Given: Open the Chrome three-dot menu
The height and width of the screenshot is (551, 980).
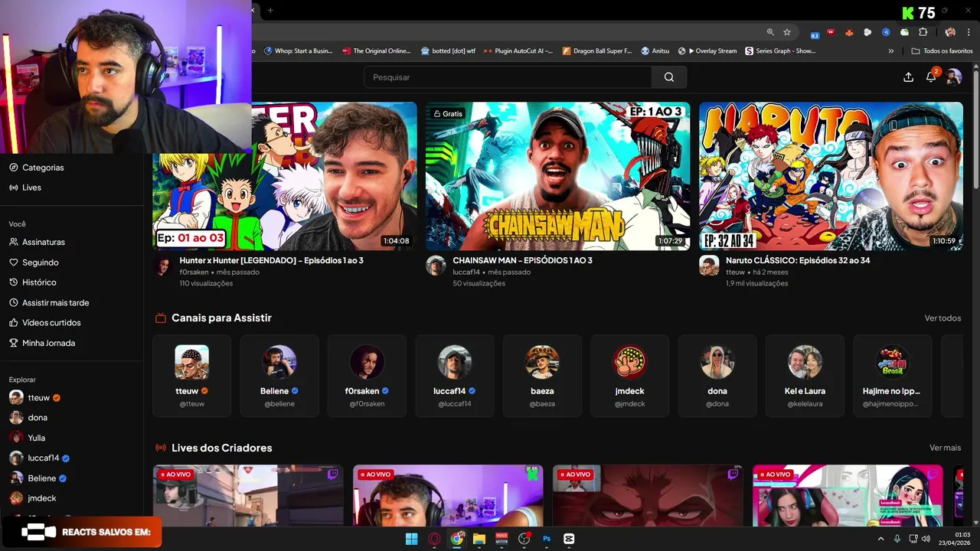Looking at the screenshot, I should click(967, 32).
